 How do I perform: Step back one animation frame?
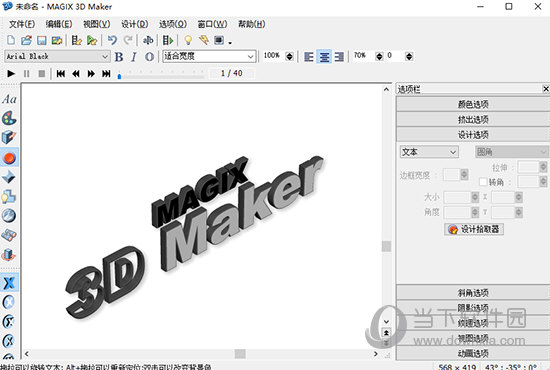coord(76,74)
